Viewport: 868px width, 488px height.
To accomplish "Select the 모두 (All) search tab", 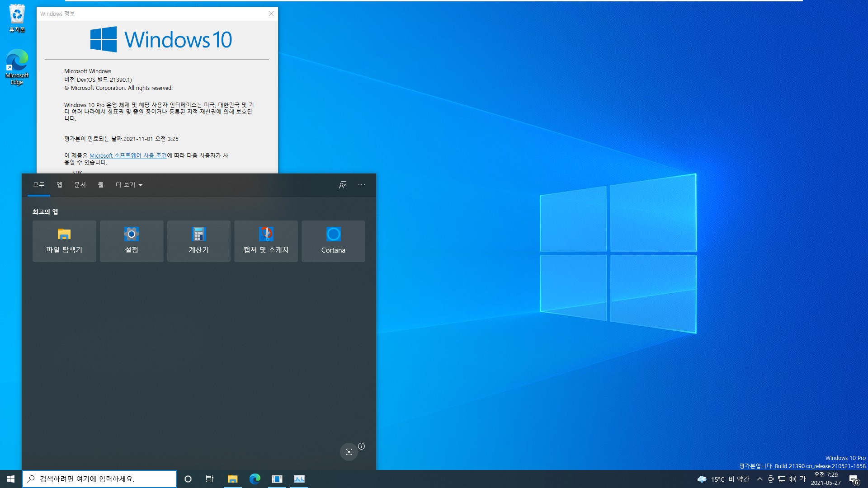I will pos(39,185).
